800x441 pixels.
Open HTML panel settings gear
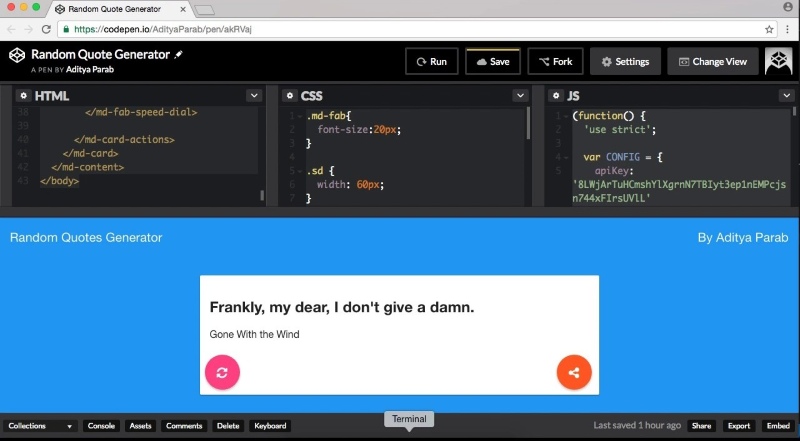pyautogui.click(x=23, y=95)
